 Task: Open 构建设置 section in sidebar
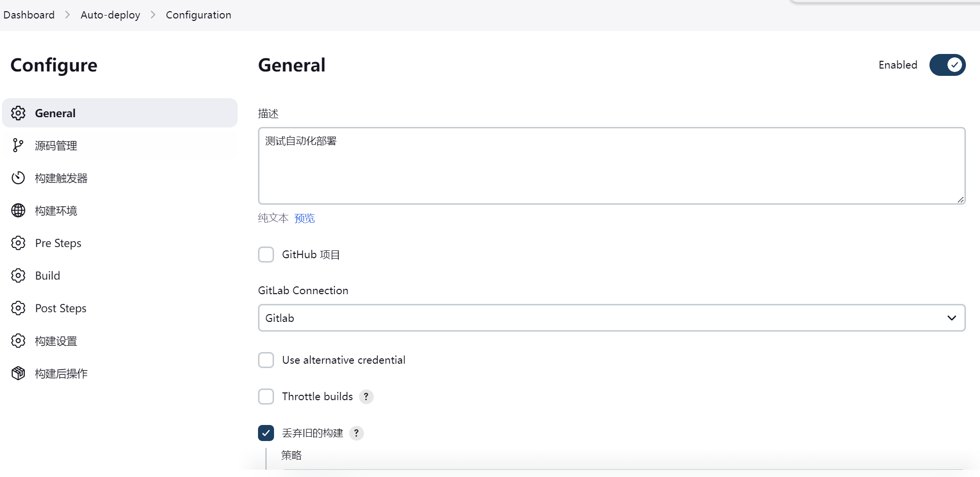click(56, 341)
